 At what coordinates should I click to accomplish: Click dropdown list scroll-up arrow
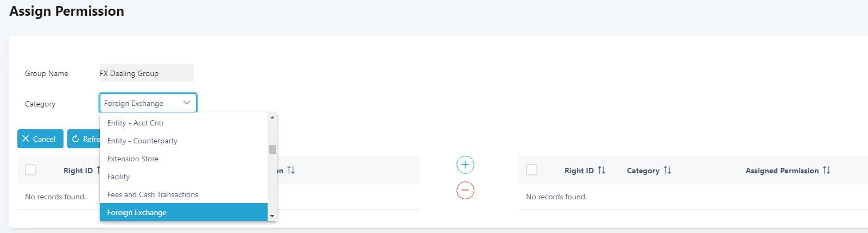(x=272, y=117)
